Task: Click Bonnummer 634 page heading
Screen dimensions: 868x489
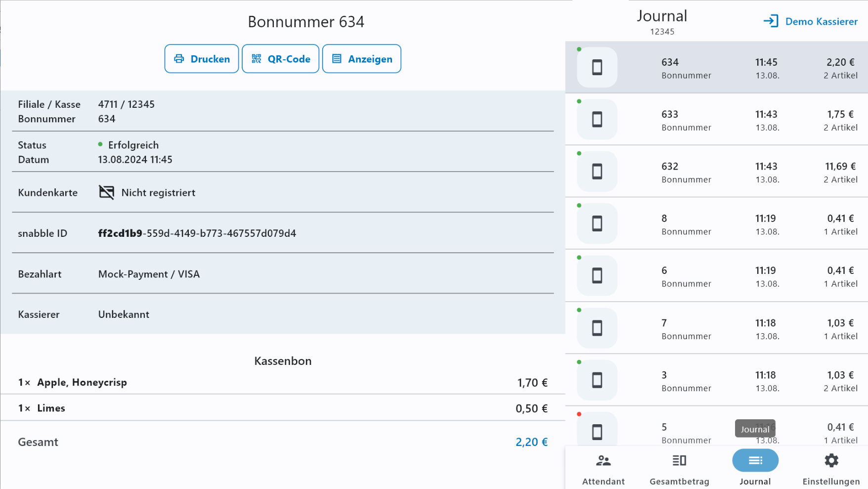Action: click(306, 22)
